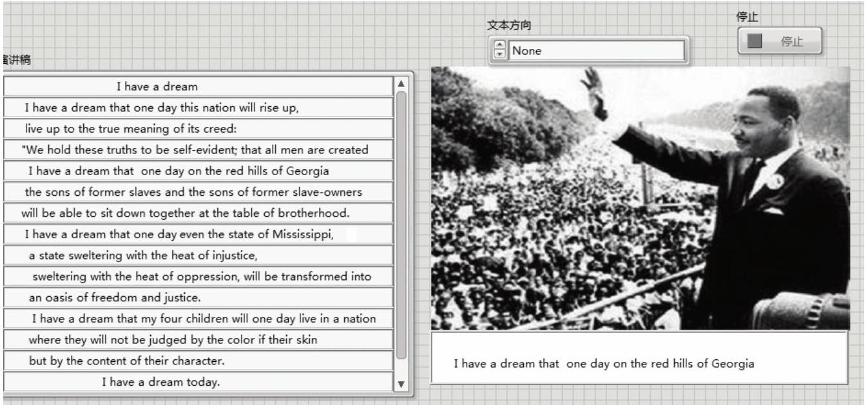This screenshot has width=868, height=405.
Task: Click the 文本方向 label
Action: (509, 26)
